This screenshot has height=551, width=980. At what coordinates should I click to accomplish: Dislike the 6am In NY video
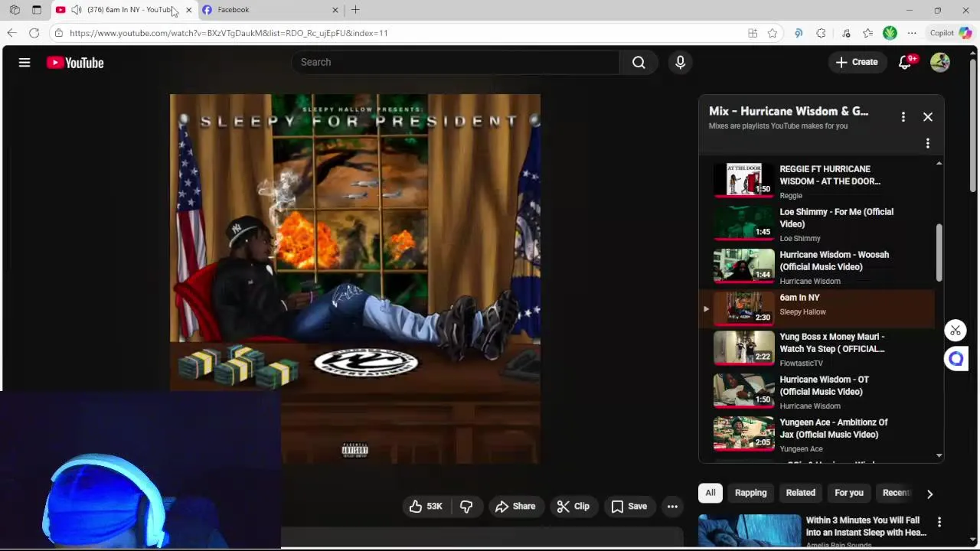click(466, 506)
